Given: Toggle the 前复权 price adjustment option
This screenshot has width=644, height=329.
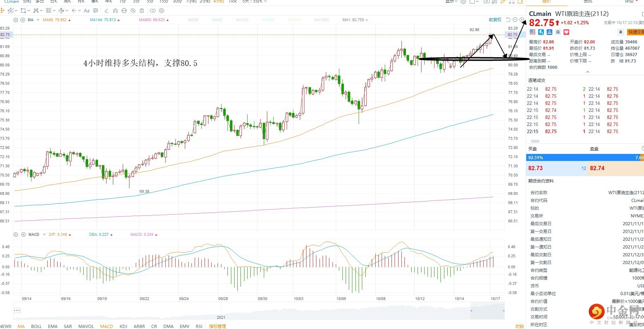Looking at the screenshot, I should [x=495, y=20].
